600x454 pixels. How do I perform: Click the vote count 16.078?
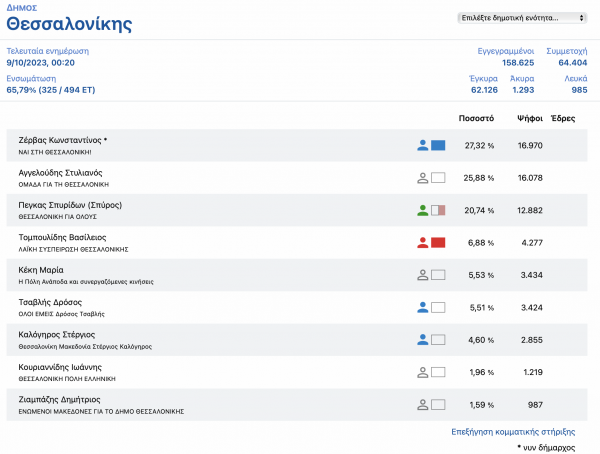tap(530, 178)
